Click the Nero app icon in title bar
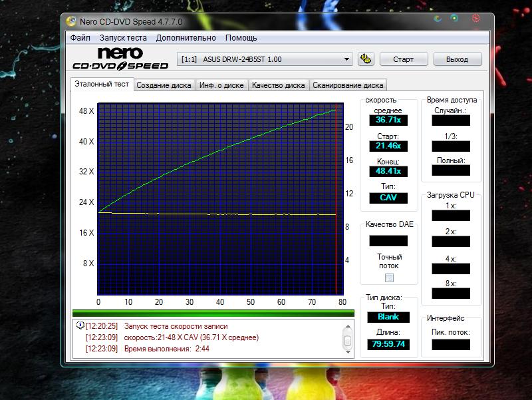This screenshot has width=532, height=400. click(x=71, y=21)
